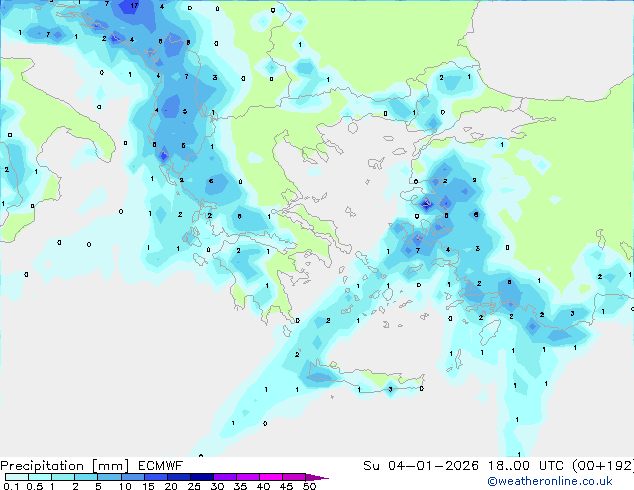
Task: Click the '25' legend tick label
Action: [194, 486]
